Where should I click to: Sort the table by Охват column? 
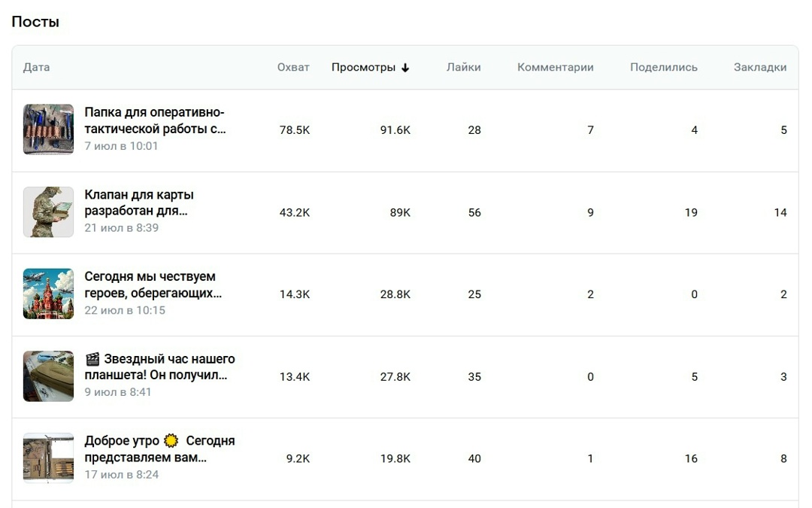click(293, 68)
